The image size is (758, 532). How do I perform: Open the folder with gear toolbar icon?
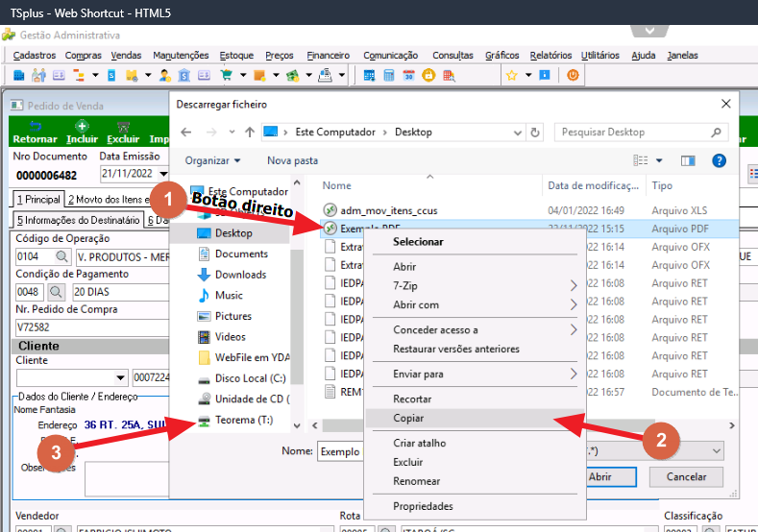pos(132,75)
